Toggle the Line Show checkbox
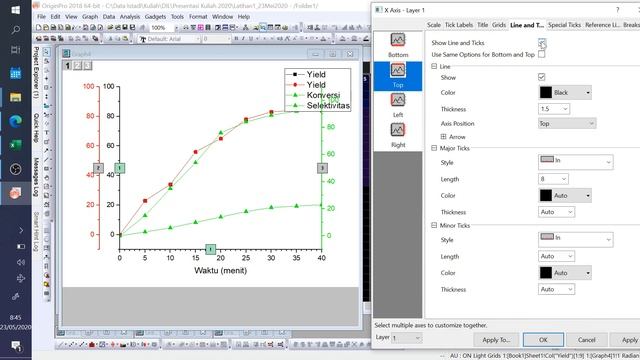 [542, 77]
